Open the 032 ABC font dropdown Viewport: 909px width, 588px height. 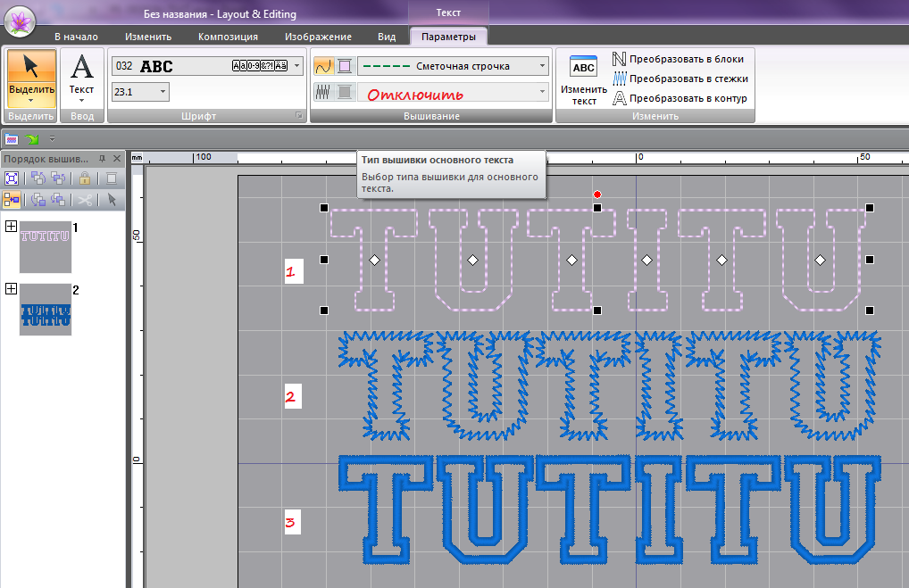[x=297, y=66]
